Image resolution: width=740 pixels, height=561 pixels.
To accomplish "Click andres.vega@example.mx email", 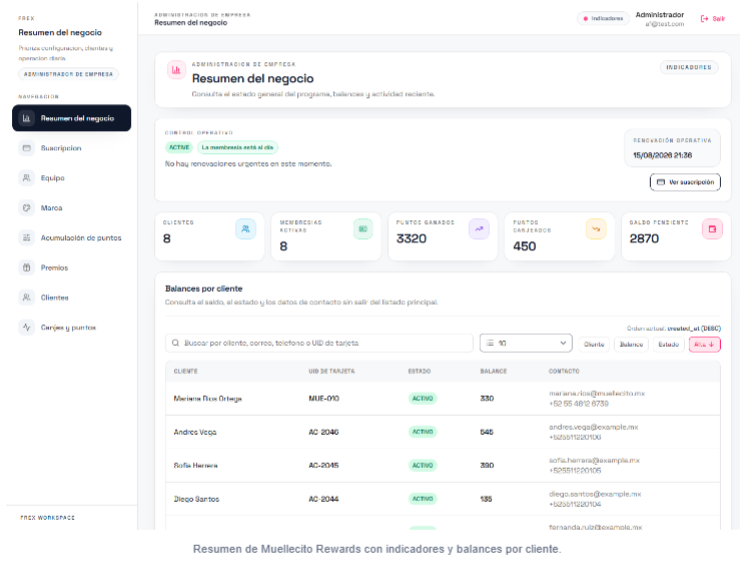I will pyautogui.click(x=593, y=427).
